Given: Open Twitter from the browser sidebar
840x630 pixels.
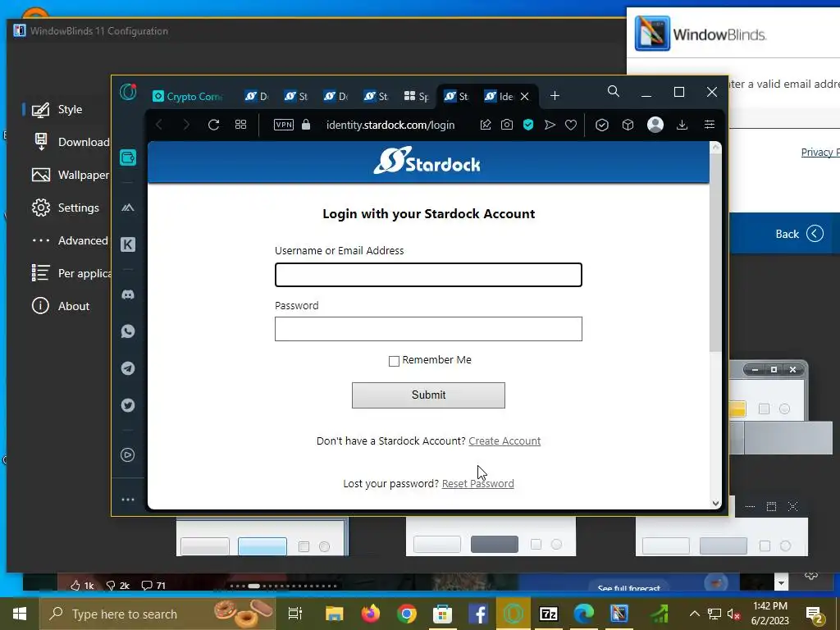Looking at the screenshot, I should [127, 405].
